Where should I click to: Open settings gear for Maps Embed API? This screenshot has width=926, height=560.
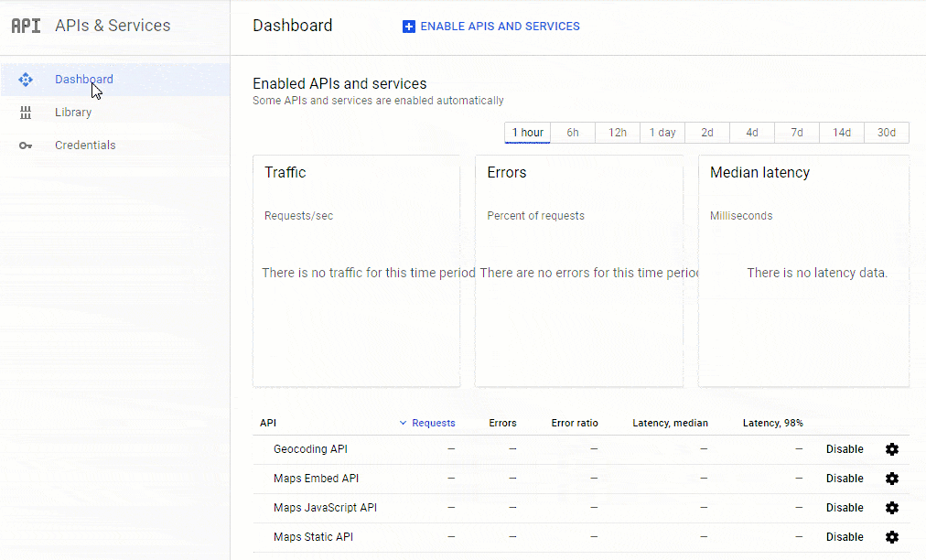click(x=892, y=479)
